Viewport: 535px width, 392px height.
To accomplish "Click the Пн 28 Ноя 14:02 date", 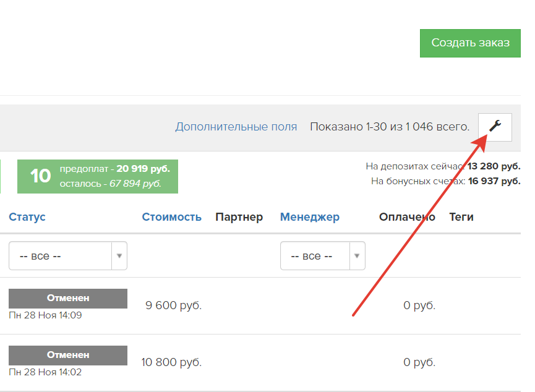I will (x=45, y=372).
